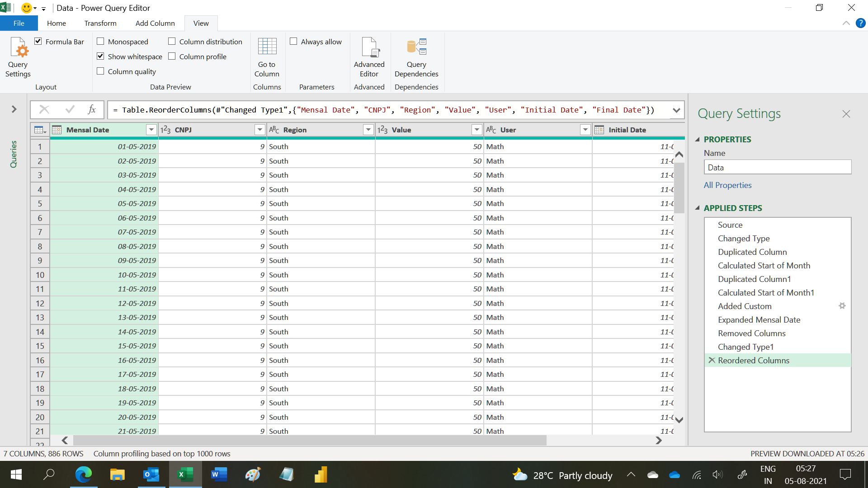Viewport: 868px width, 488px height.
Task: Check Always allow parameters checkbox
Action: (293, 42)
